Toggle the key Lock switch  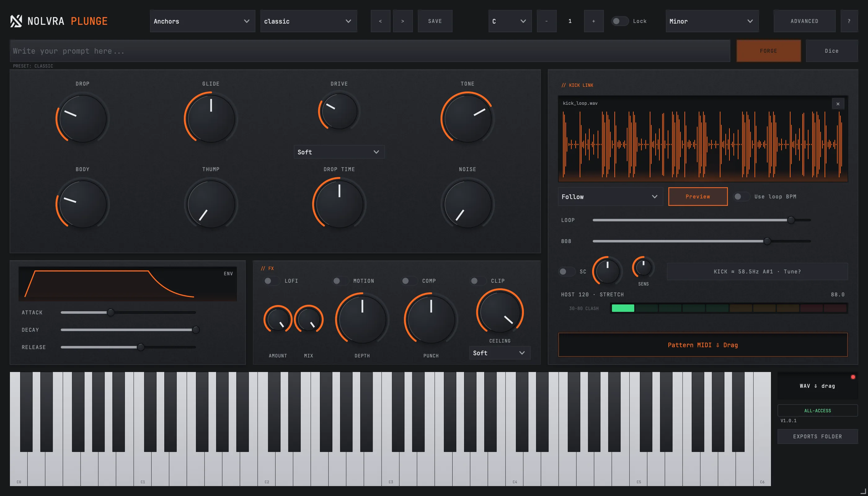pos(620,21)
